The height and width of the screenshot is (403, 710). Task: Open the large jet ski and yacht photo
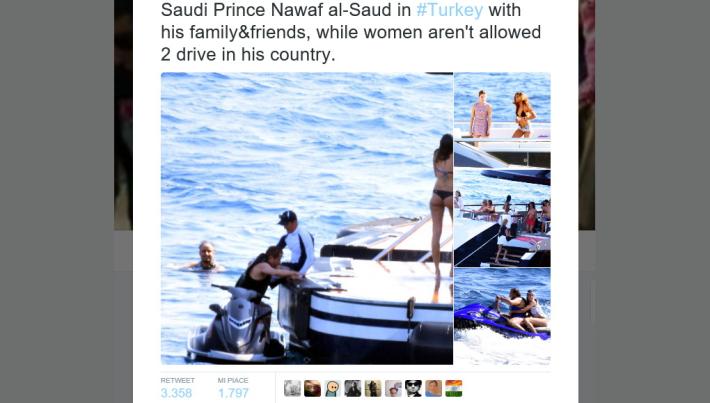click(x=307, y=218)
